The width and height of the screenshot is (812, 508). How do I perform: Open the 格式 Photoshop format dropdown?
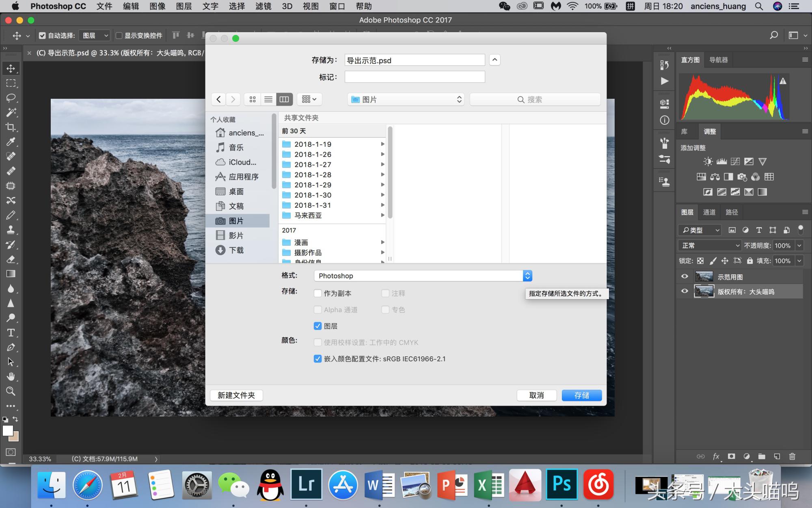423,276
